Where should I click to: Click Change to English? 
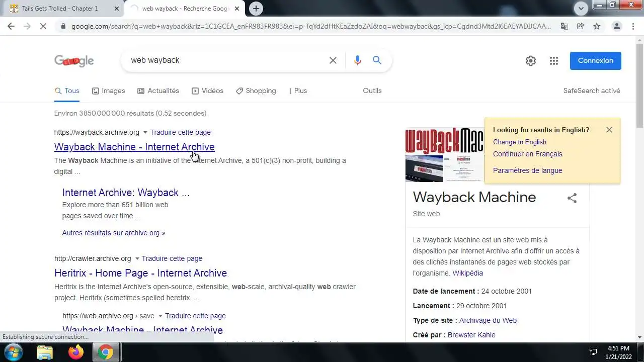pyautogui.click(x=520, y=142)
